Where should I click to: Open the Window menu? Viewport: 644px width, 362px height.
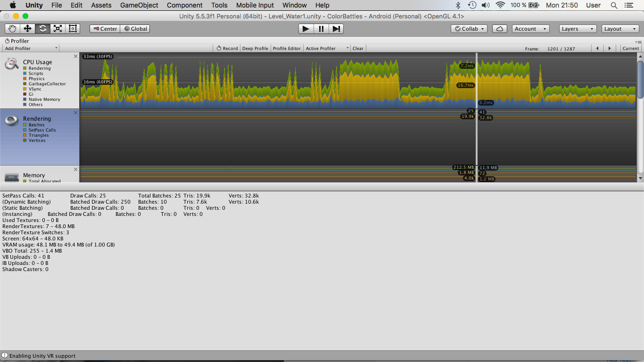(x=295, y=5)
